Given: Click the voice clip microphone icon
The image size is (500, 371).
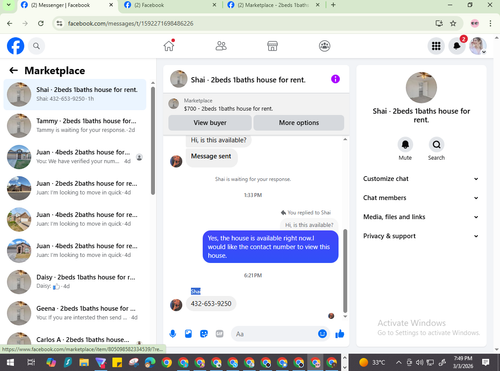Looking at the screenshot, I should 173,334.
